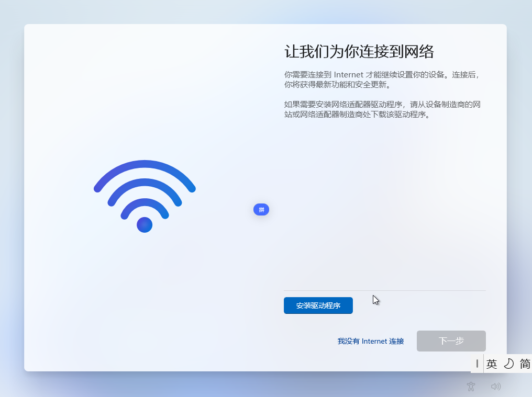Viewport: 532px width, 397px height.
Task: Click the paragraph starting 你需要连接到
Action: [x=382, y=80]
